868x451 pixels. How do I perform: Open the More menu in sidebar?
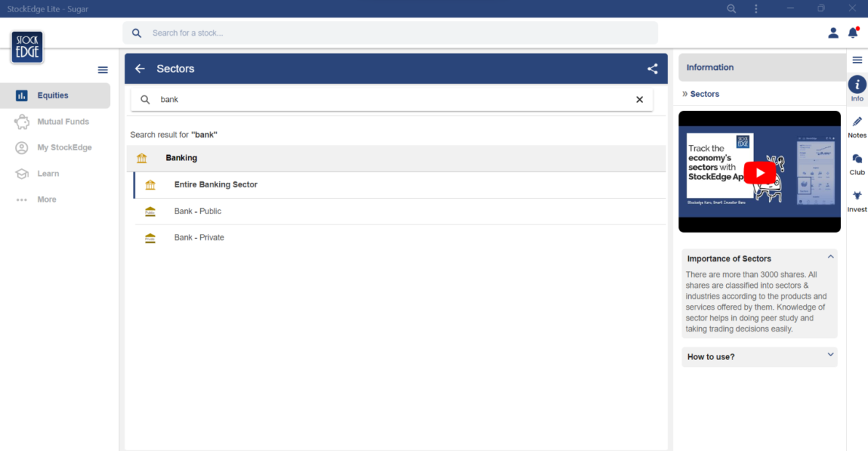47,200
